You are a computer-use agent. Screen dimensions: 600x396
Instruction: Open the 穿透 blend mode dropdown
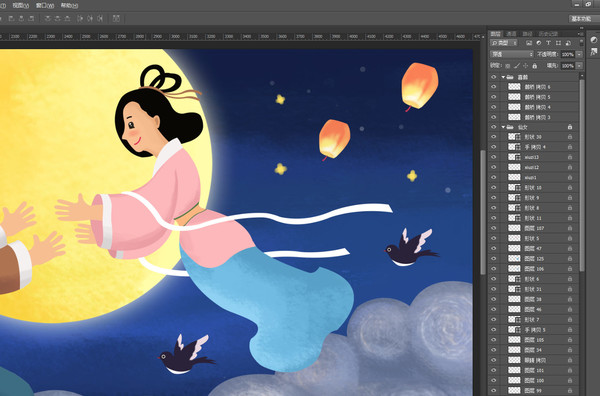pyautogui.click(x=512, y=54)
